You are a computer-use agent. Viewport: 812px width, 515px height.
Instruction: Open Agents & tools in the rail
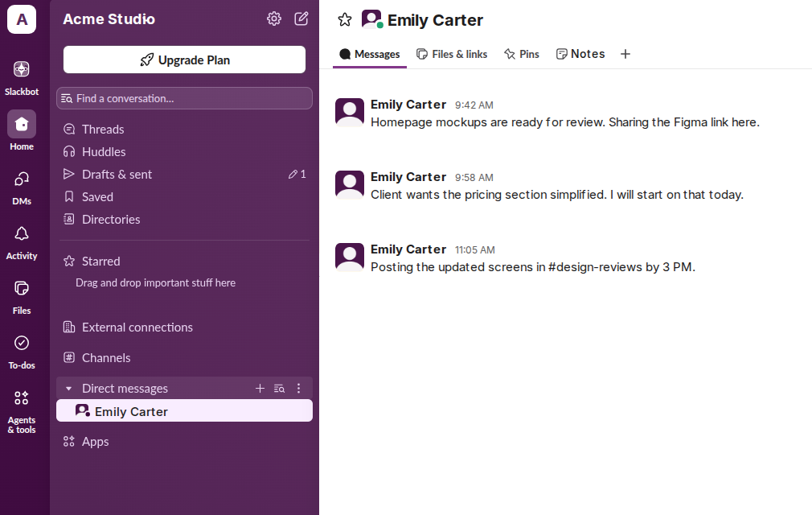pos(21,411)
